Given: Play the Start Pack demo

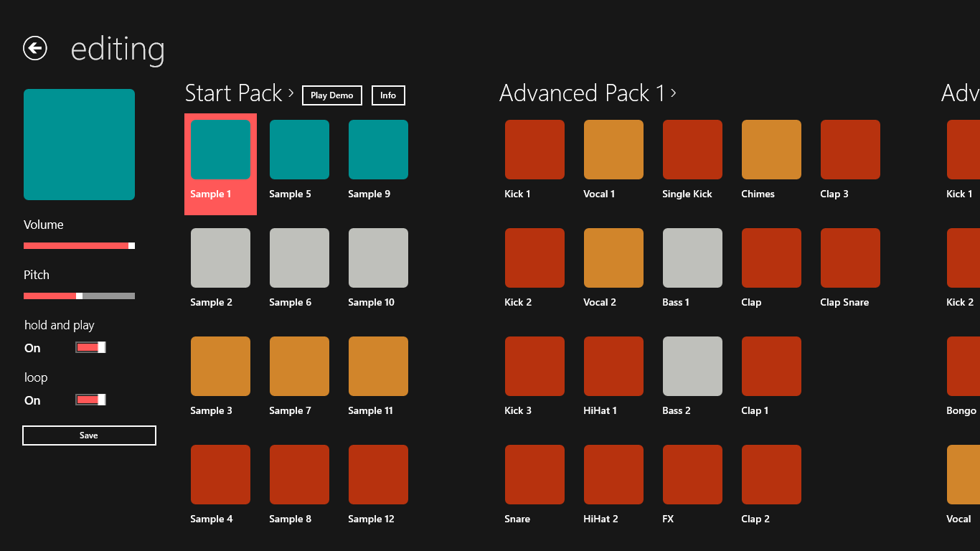Looking at the screenshot, I should (331, 95).
